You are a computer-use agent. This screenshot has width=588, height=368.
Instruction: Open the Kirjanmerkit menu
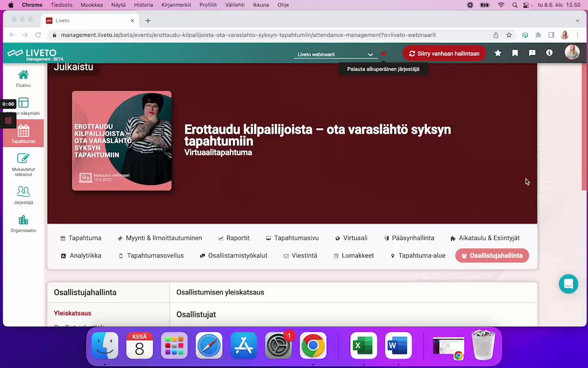[x=176, y=5]
